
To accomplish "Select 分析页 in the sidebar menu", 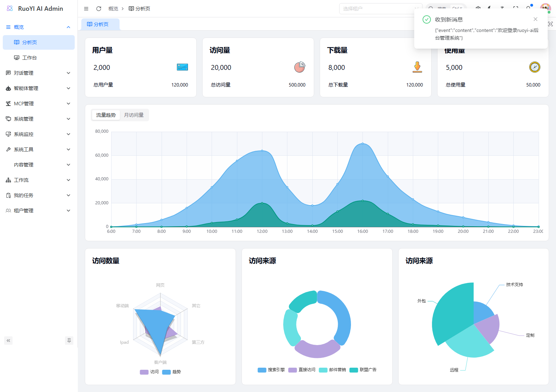I will pos(39,42).
